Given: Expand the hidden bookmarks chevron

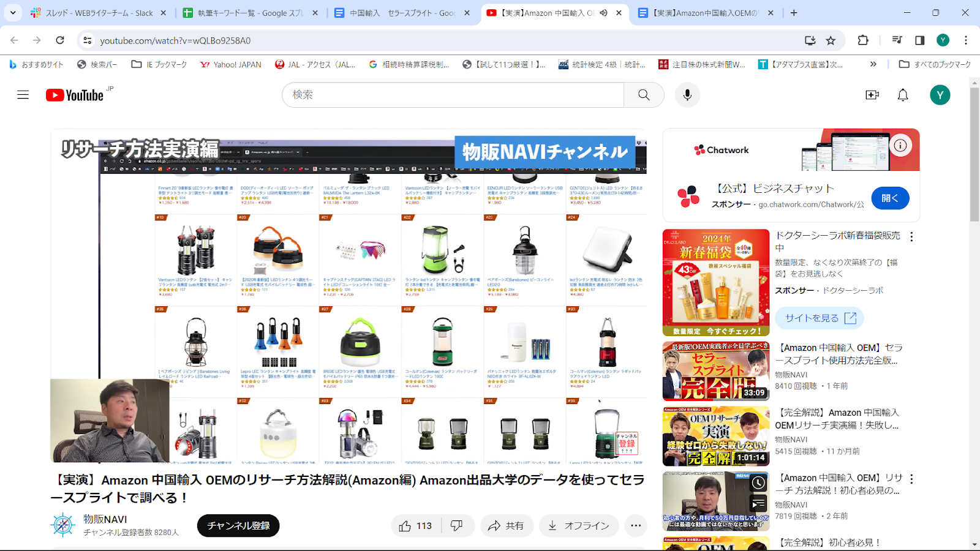Looking at the screenshot, I should tap(873, 64).
